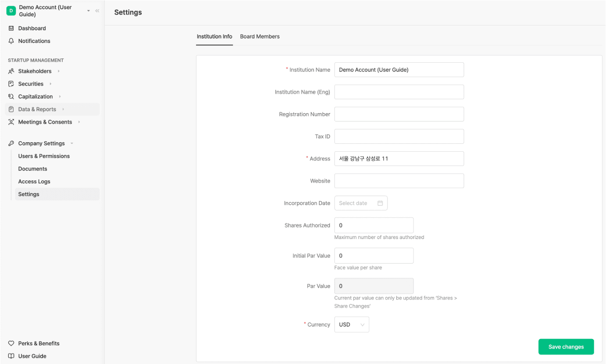Open Meetings & Consents sidebar icon

[11, 122]
